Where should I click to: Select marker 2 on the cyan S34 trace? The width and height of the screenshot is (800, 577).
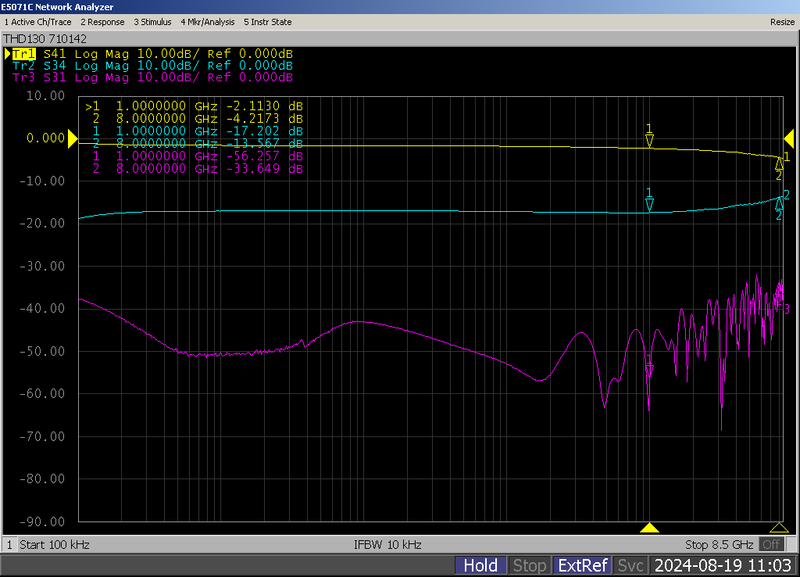click(x=779, y=203)
